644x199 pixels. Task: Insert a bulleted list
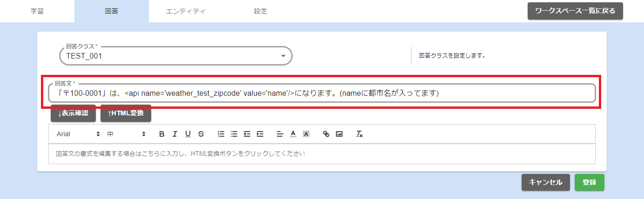pyautogui.click(x=234, y=134)
